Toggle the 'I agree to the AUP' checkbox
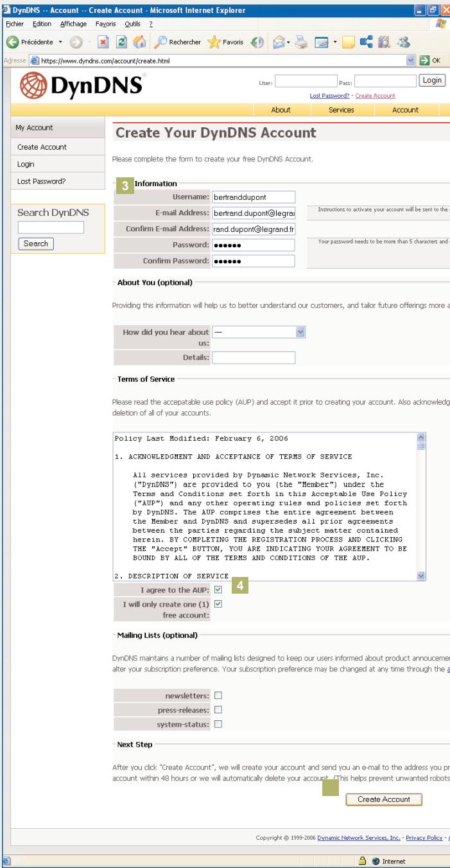Screen dimensions: 450x868 (218, 589)
